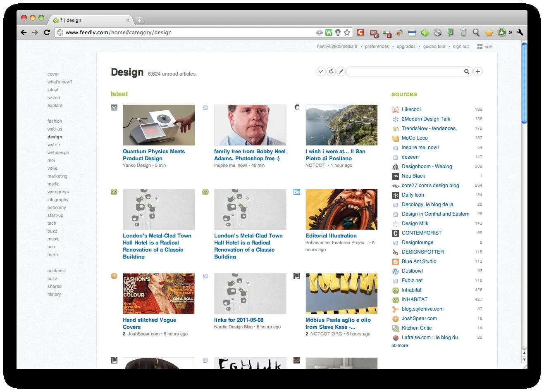The width and height of the screenshot is (544, 392).
Task: Click the pencil edit icon near the search box
Action: 341,71
